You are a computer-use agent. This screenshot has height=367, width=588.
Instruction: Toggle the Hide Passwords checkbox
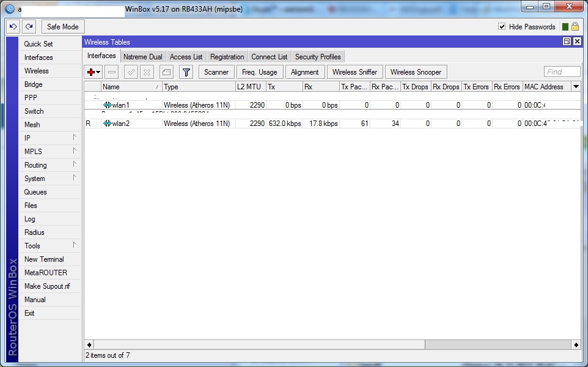coord(502,27)
